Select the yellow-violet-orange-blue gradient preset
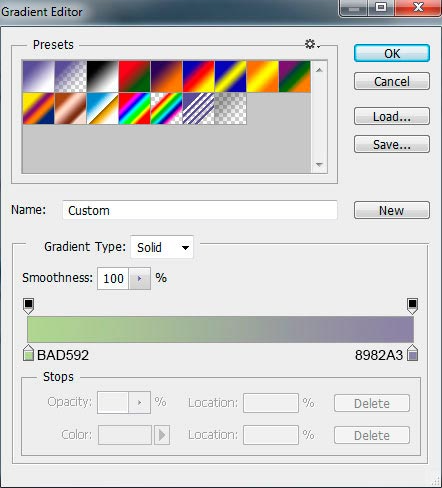This screenshot has height=488, width=442. (x=38, y=108)
